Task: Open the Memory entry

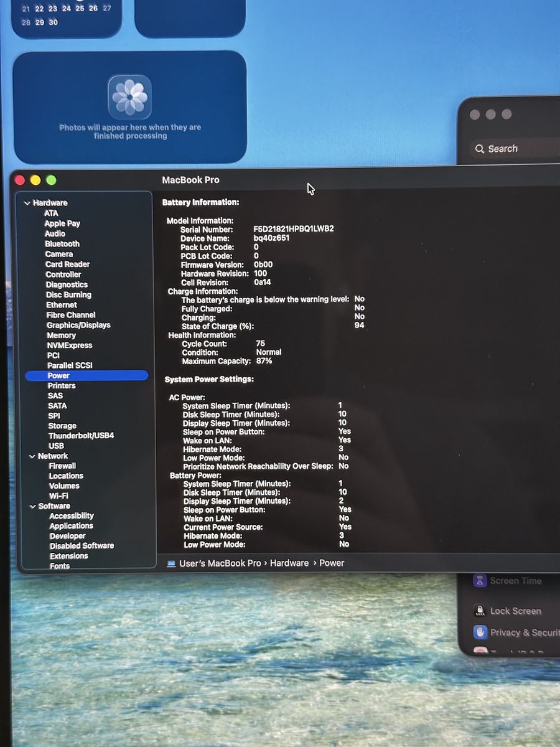Action: [61, 336]
